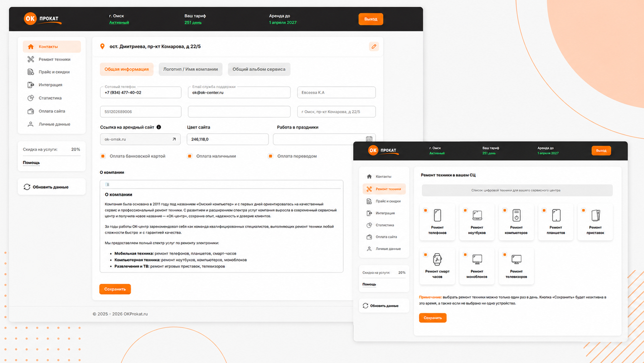The image size is (644, 363).
Task: Select the Ремонт смарт часов watch icon
Action: pos(437,259)
